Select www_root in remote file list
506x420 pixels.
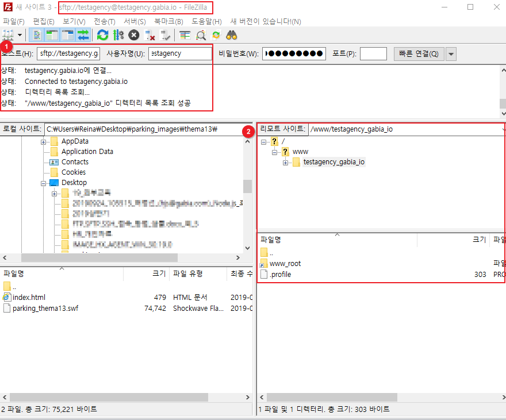[285, 263]
